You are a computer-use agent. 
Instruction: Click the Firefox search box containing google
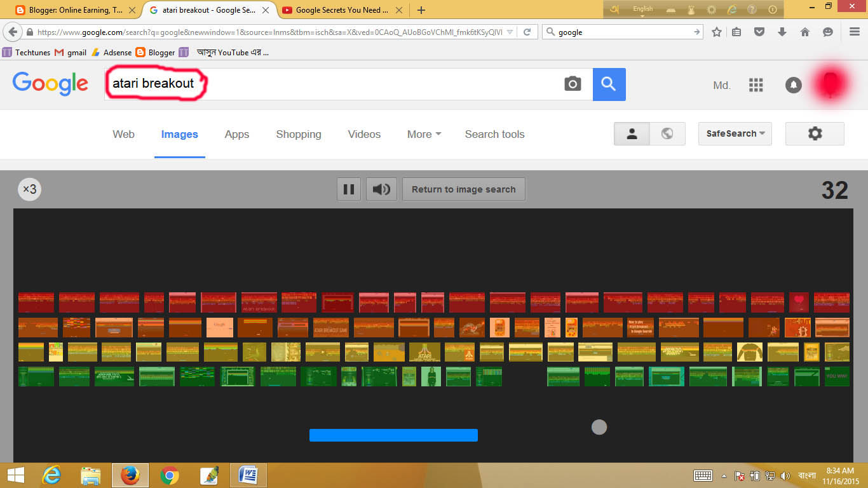(x=623, y=32)
